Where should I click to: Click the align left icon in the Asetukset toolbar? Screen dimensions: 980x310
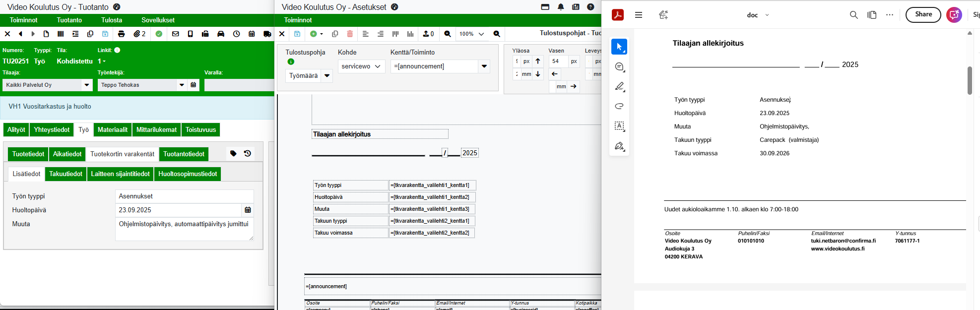pyautogui.click(x=366, y=34)
